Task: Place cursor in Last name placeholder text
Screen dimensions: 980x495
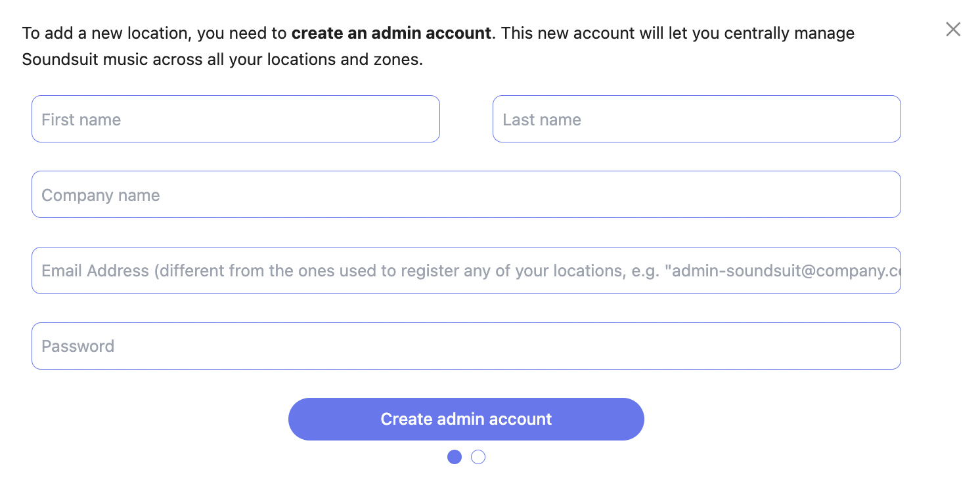Action: (542, 119)
